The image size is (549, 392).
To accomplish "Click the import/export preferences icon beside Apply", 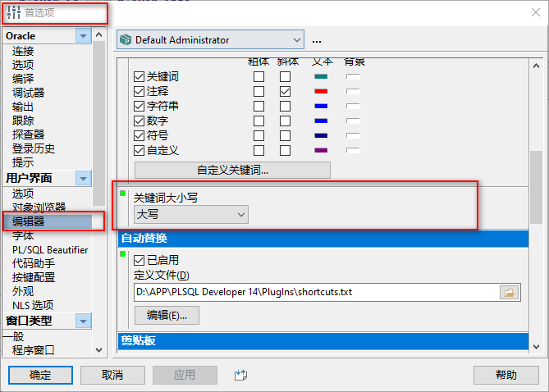I will 240,376.
